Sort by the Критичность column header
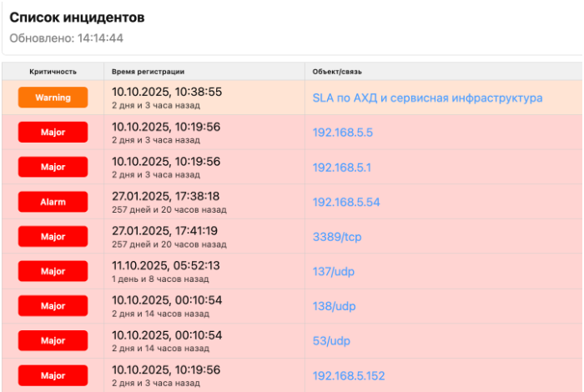 tap(53, 72)
